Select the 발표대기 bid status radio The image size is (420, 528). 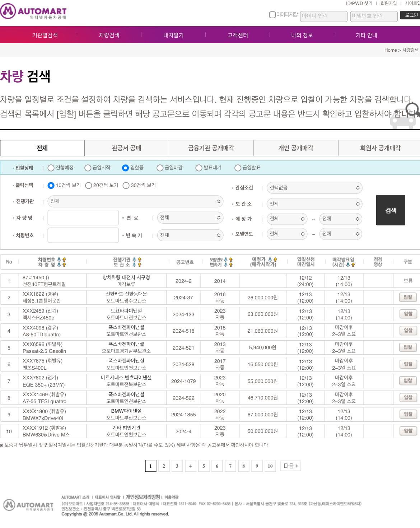coord(199,168)
